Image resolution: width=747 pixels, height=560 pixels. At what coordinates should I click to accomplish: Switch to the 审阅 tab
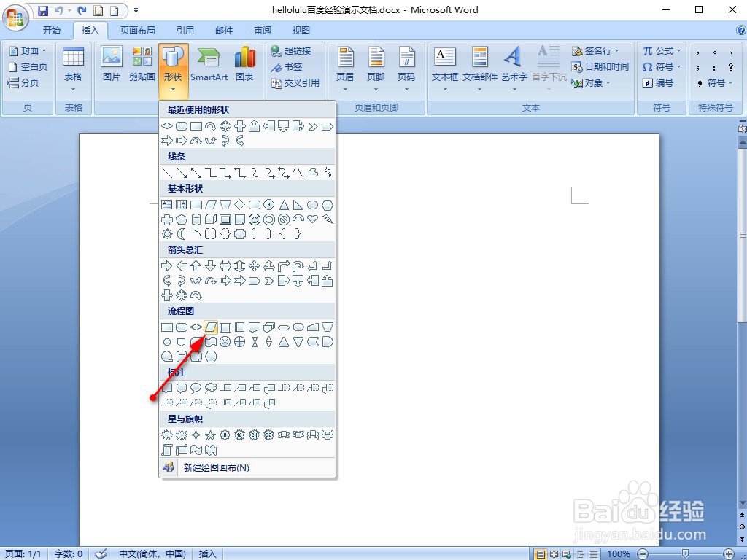pos(263,31)
